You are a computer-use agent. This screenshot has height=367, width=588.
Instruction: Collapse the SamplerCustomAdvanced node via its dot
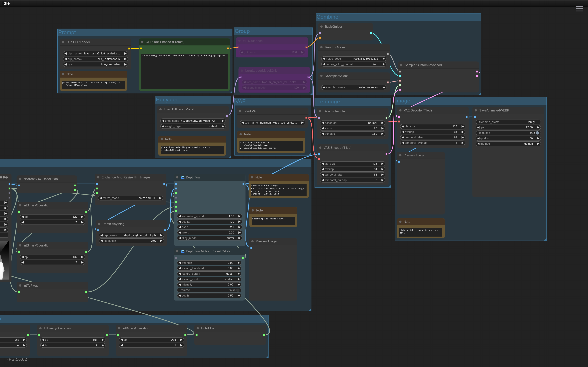[x=401, y=65]
